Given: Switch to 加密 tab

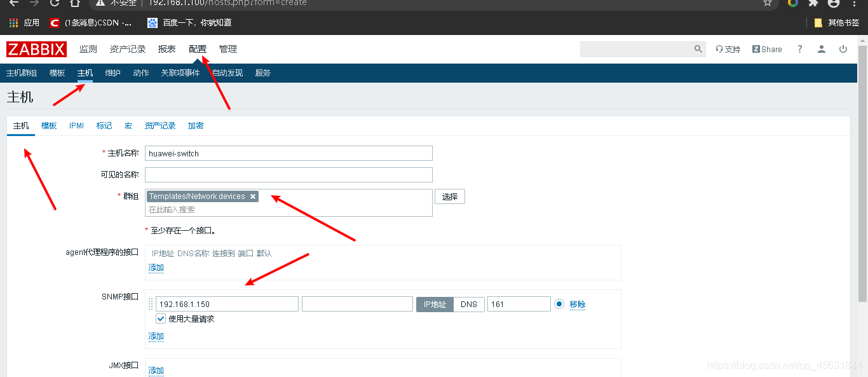Looking at the screenshot, I should (196, 126).
